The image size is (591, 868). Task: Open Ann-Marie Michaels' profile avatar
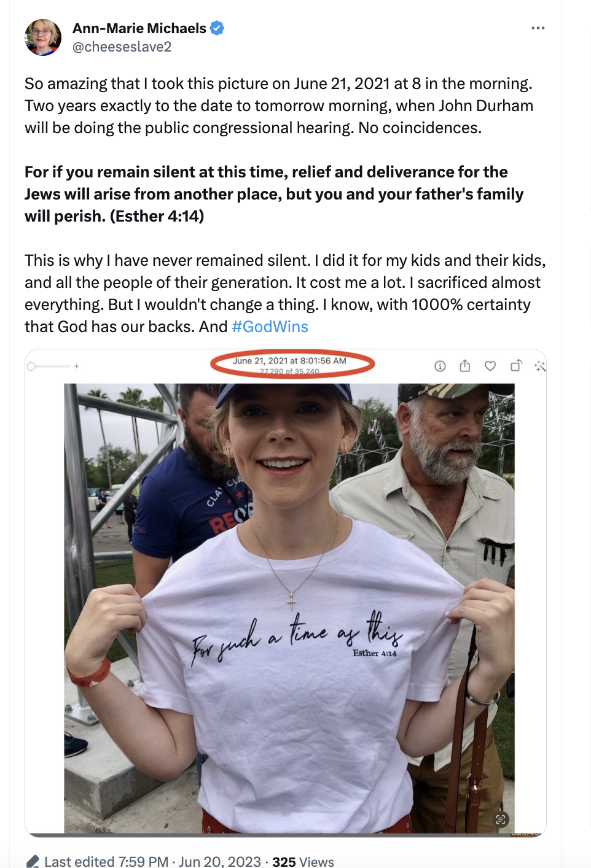[43, 37]
